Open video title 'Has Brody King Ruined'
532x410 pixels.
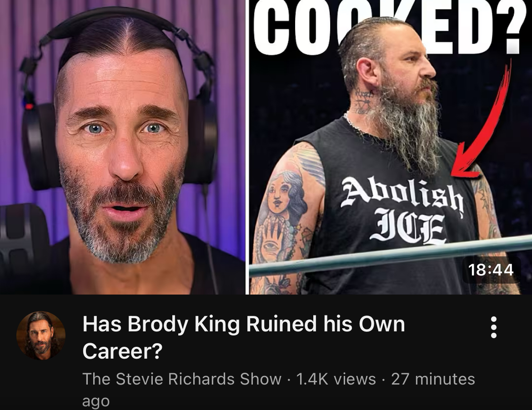click(244, 337)
